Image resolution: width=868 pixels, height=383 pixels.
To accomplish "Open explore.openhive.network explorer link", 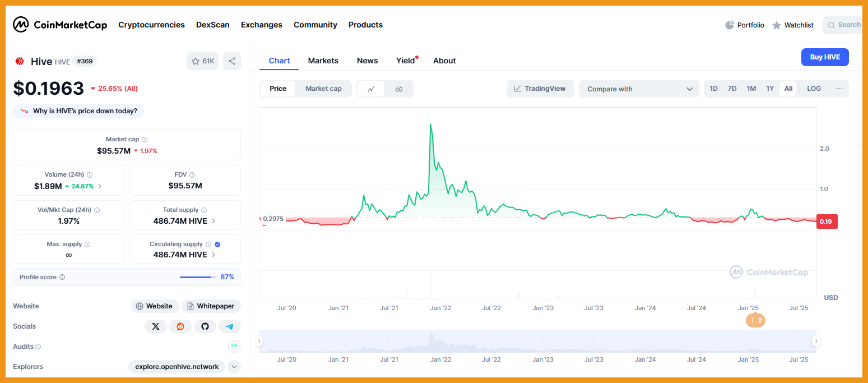I will point(177,367).
